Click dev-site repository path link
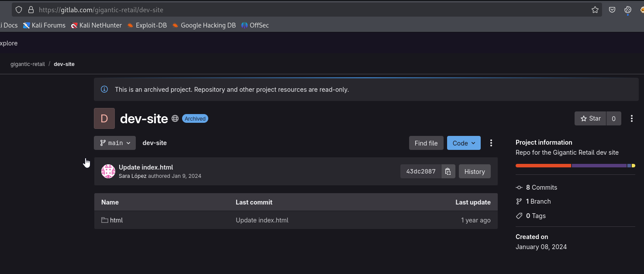644x274 pixels. [155, 143]
